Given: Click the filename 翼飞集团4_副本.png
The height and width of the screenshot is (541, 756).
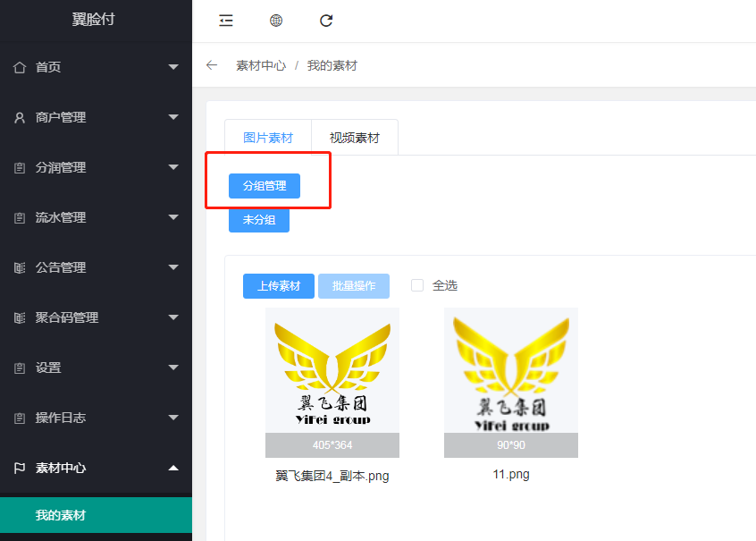Looking at the screenshot, I should [332, 476].
